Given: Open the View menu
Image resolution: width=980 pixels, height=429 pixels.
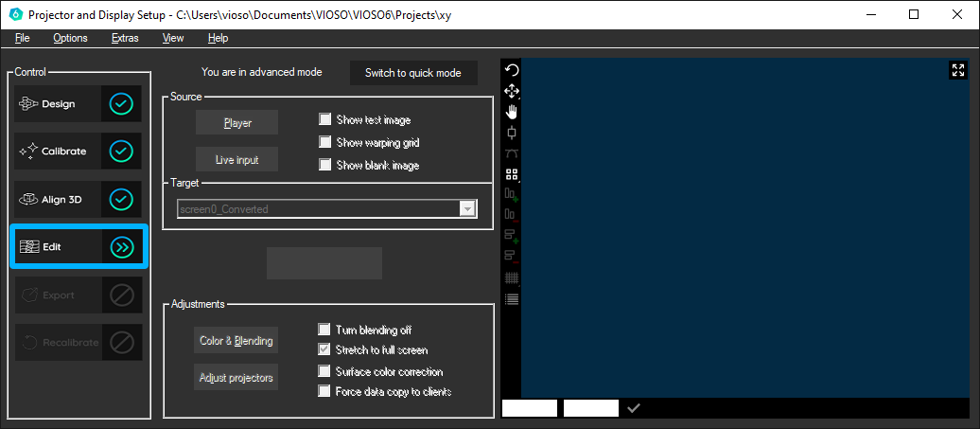Looking at the screenshot, I should [173, 38].
